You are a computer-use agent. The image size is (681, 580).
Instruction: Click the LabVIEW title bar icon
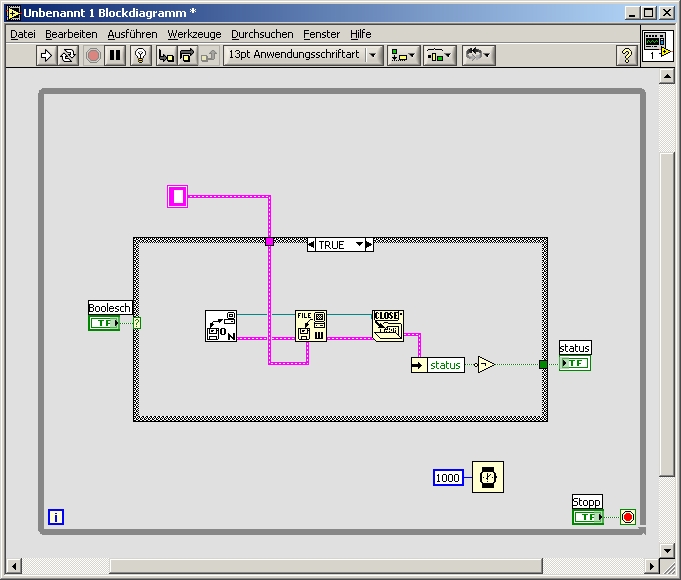point(13,13)
